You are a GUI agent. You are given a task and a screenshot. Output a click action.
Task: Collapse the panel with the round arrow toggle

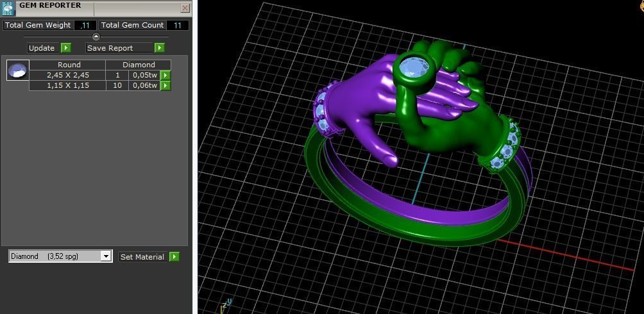tap(96, 37)
